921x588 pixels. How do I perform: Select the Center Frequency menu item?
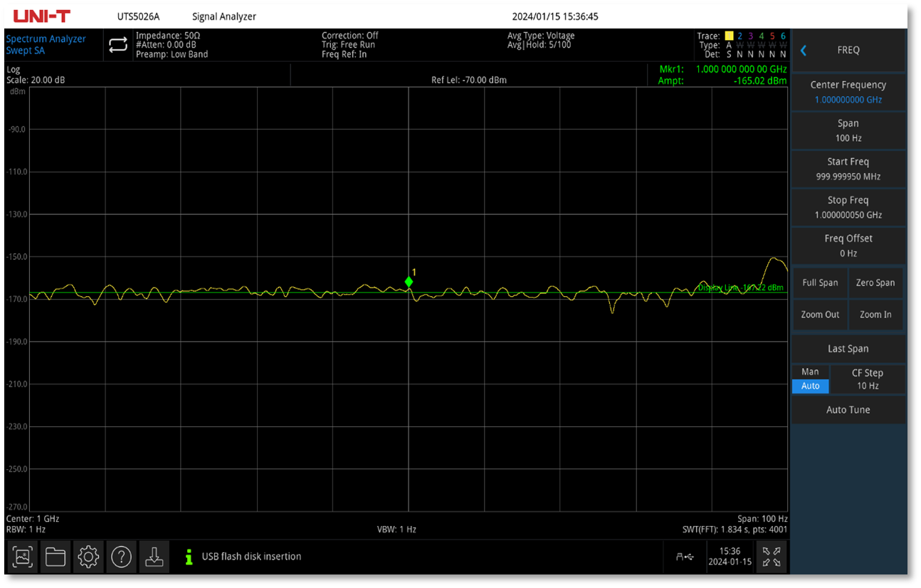tap(848, 92)
